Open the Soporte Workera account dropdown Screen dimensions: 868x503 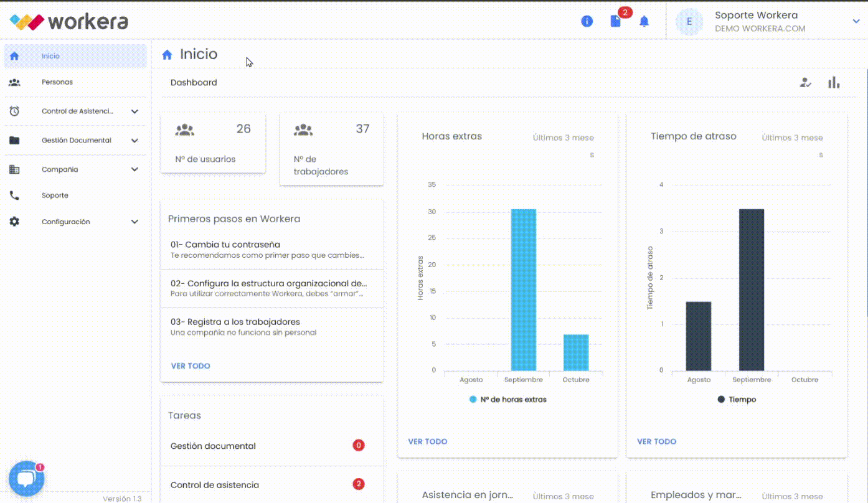pos(856,22)
